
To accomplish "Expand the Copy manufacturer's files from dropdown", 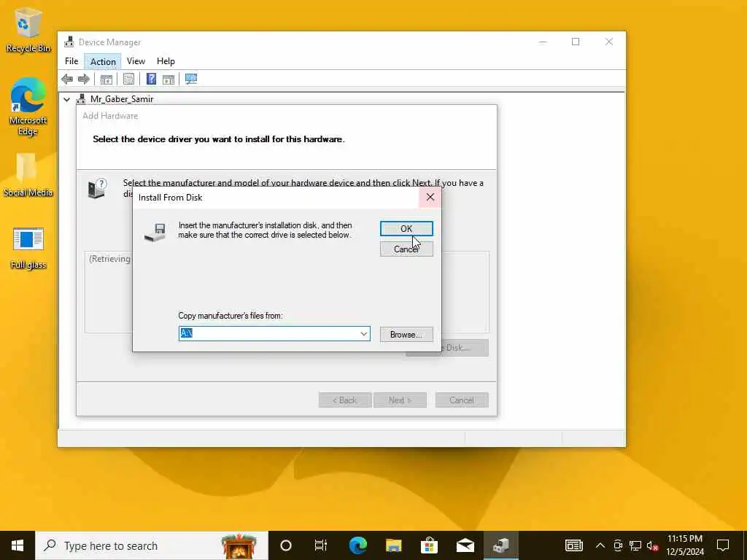I will (x=364, y=334).
